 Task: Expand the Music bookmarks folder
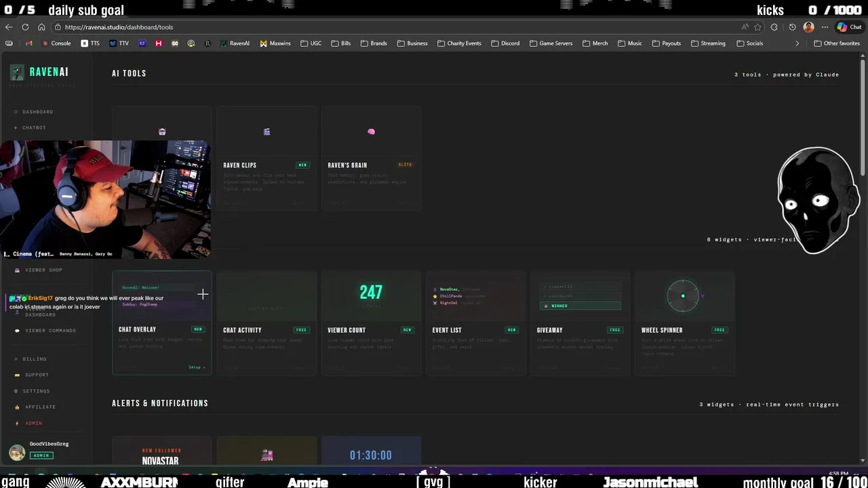(x=629, y=43)
